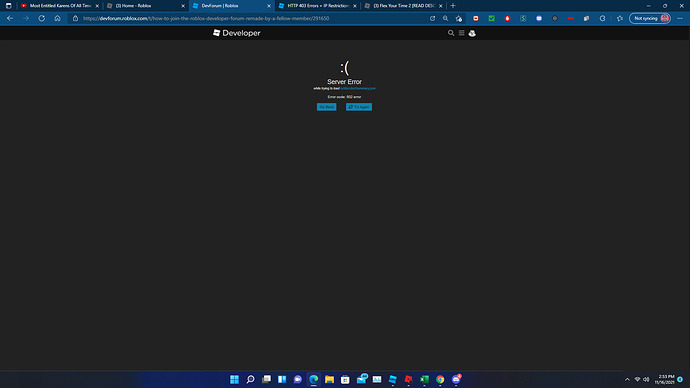
Task: Open the DevForum user avatar menu
Action: [x=472, y=33]
